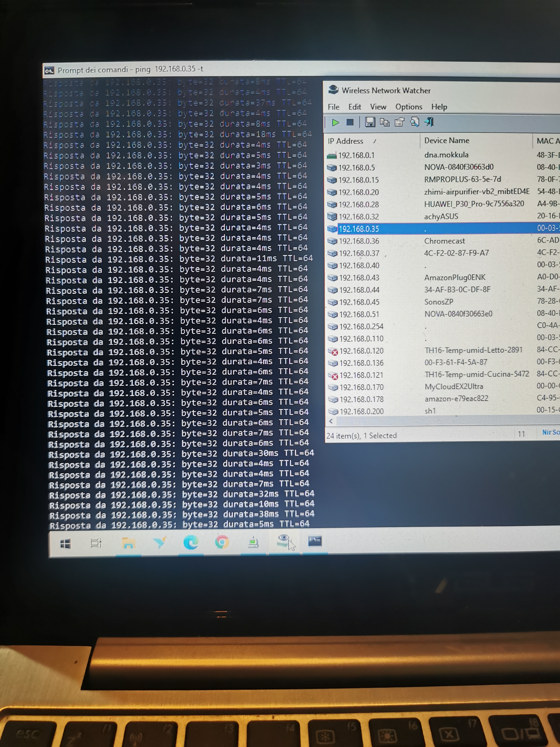This screenshot has height=747, width=560.
Task: Stop scanning with the square stop icon
Action: coord(350,122)
